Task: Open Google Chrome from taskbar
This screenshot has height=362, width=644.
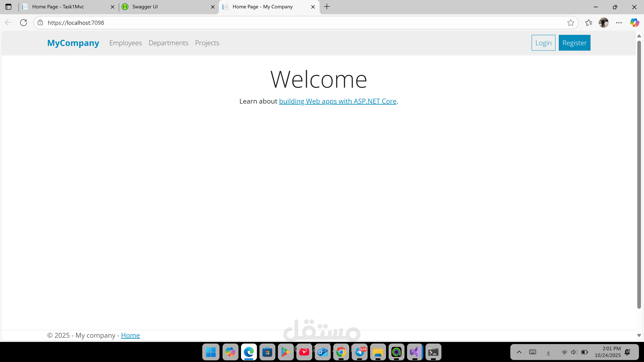Action: click(x=341, y=352)
